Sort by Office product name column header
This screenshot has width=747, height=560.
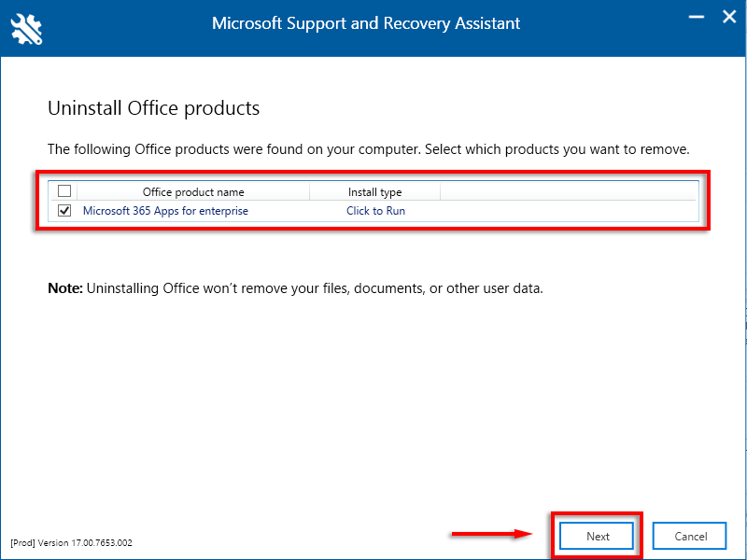[193, 192]
